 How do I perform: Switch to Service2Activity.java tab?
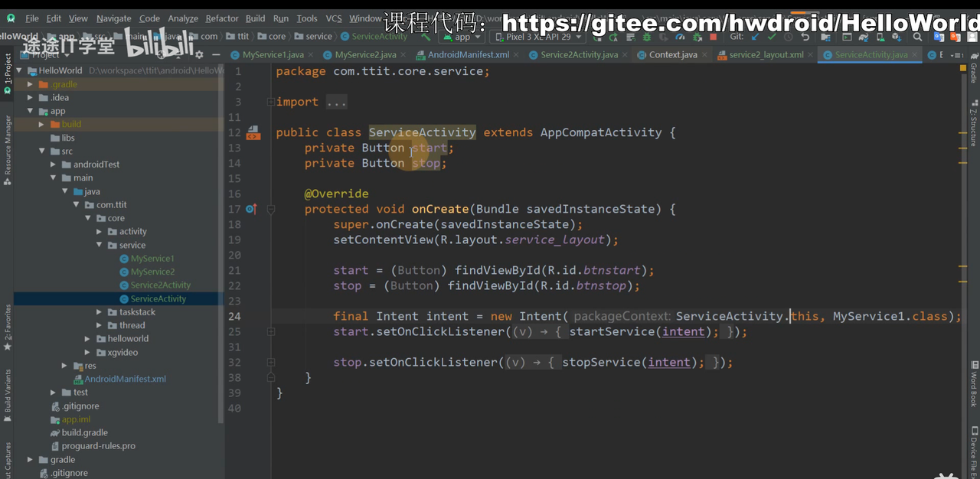pos(579,55)
